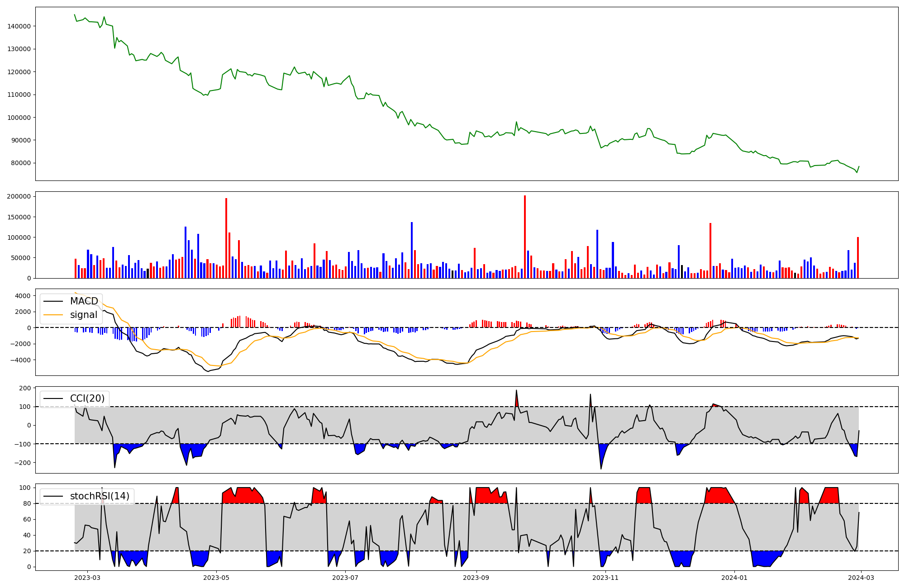Click the MACD legend label
The height and width of the screenshot is (588, 905).
tap(84, 301)
